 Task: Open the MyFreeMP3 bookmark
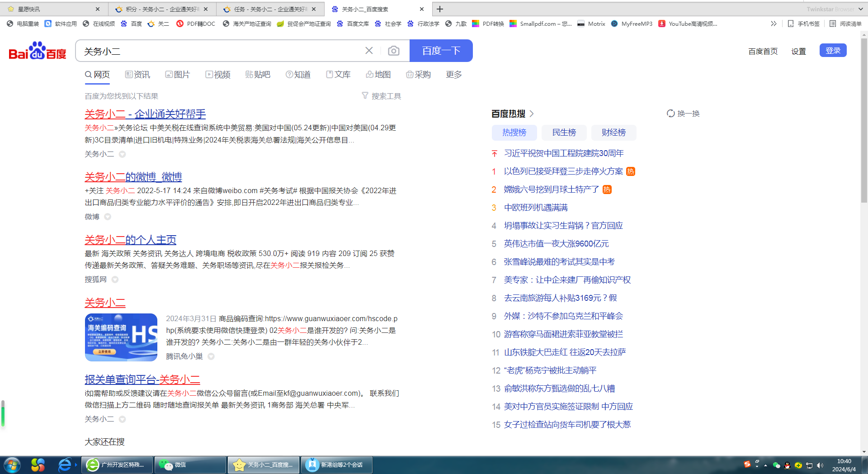[632, 24]
